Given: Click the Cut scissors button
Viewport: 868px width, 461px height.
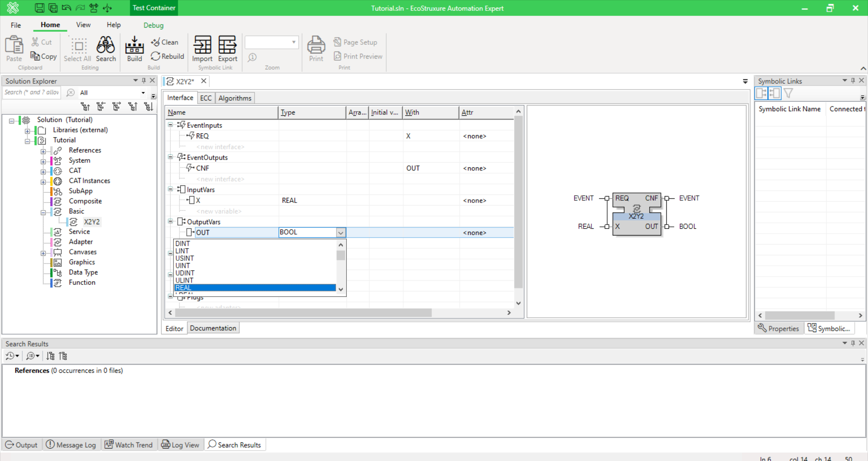Looking at the screenshot, I should coord(42,42).
